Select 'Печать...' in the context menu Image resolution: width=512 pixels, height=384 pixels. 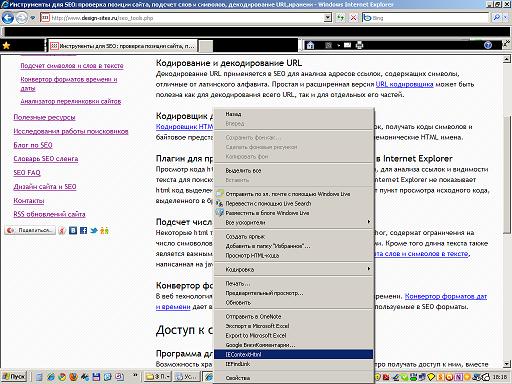click(x=293, y=283)
